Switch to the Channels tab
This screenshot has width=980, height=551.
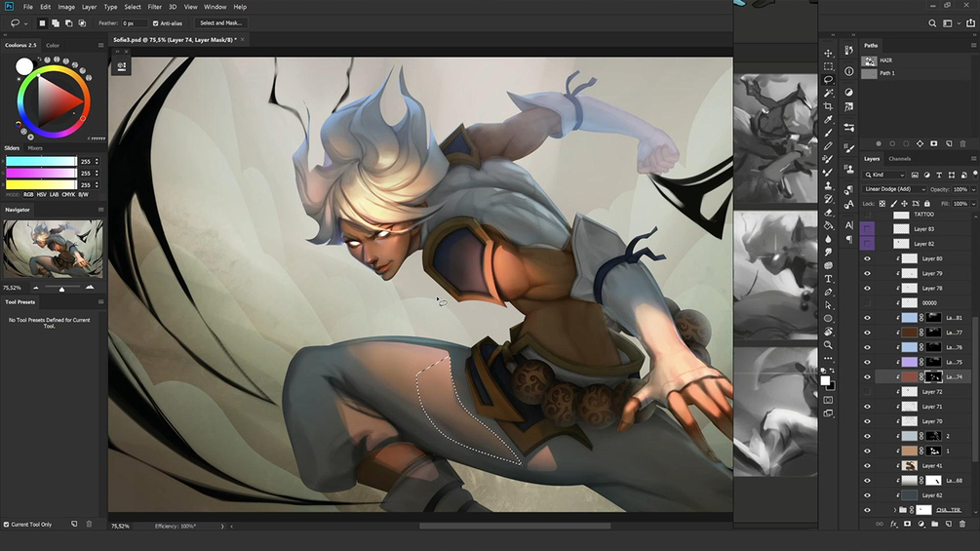point(899,159)
